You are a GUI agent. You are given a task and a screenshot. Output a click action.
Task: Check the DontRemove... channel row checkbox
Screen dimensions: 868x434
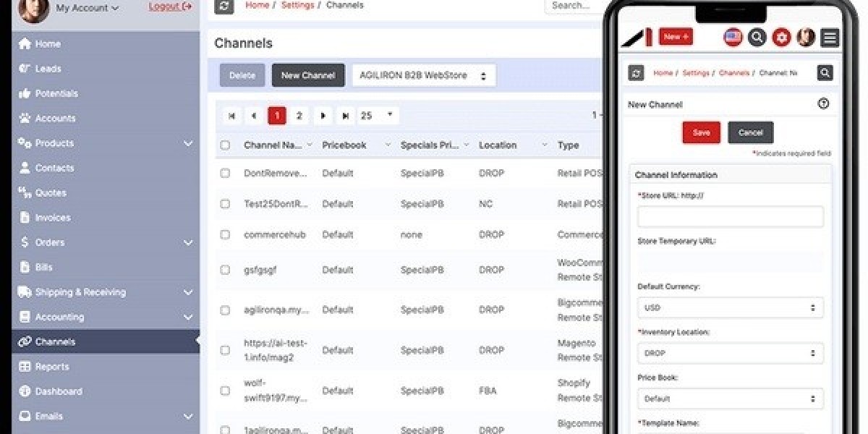click(x=225, y=174)
